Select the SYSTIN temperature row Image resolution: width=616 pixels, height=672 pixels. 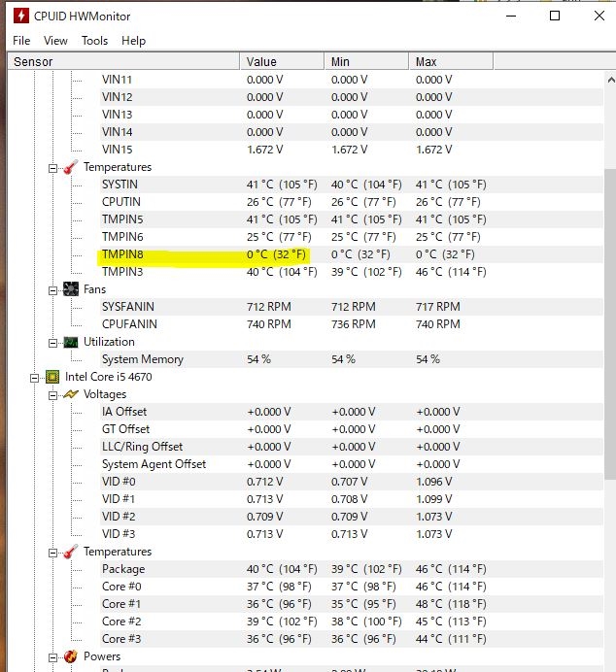[x=352, y=185]
